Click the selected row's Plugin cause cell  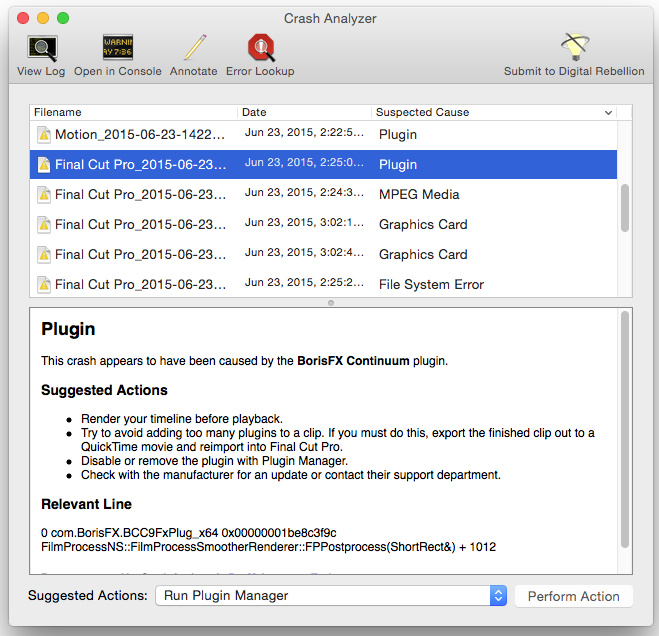pos(398,165)
